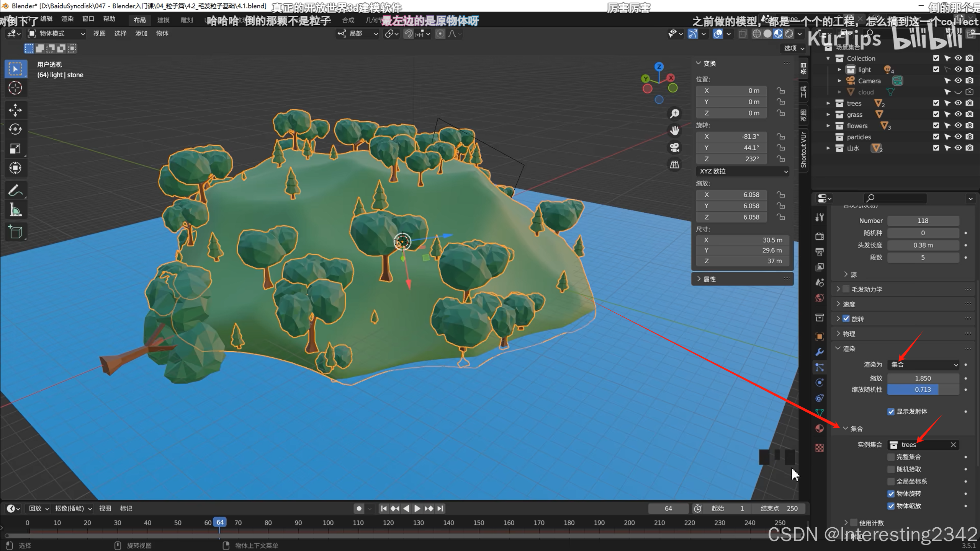Select the Move tool in left toolbar
Viewport: 980px width, 551px height.
(x=15, y=110)
